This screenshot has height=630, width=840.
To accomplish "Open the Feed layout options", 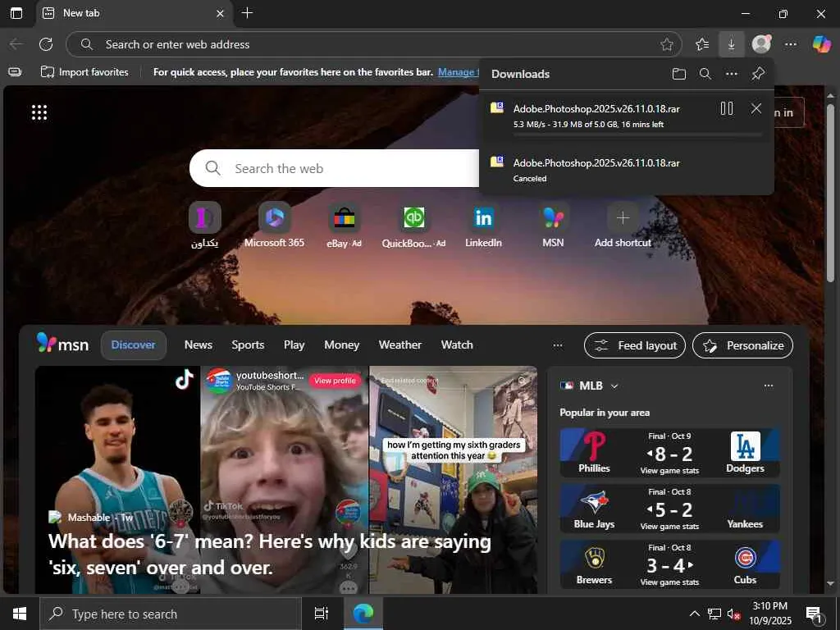I will [x=635, y=345].
